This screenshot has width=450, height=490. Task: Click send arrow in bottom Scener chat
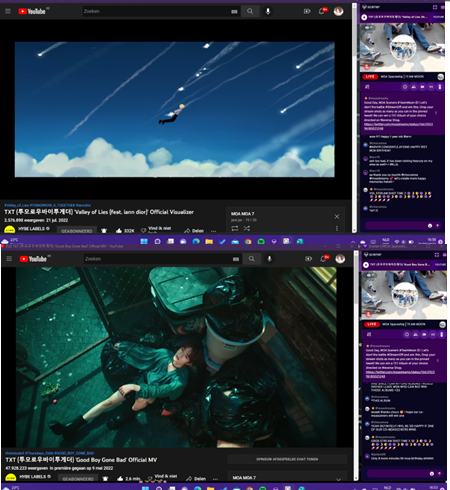coord(439,473)
